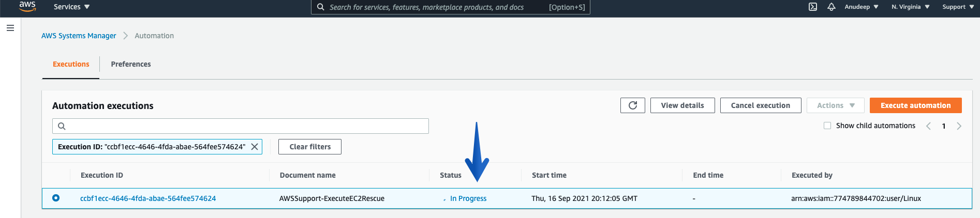Switch to the Preferences tab
980x218 pixels.
click(131, 64)
